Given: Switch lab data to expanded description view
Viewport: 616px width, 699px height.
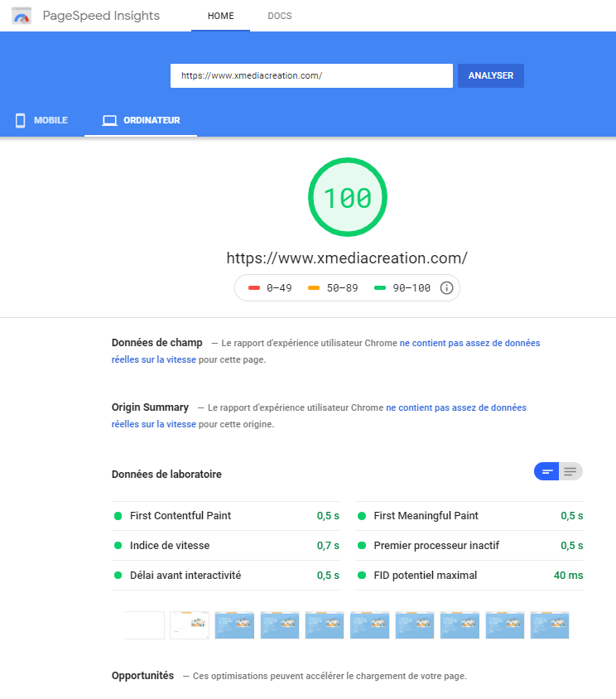Looking at the screenshot, I should pyautogui.click(x=570, y=472).
